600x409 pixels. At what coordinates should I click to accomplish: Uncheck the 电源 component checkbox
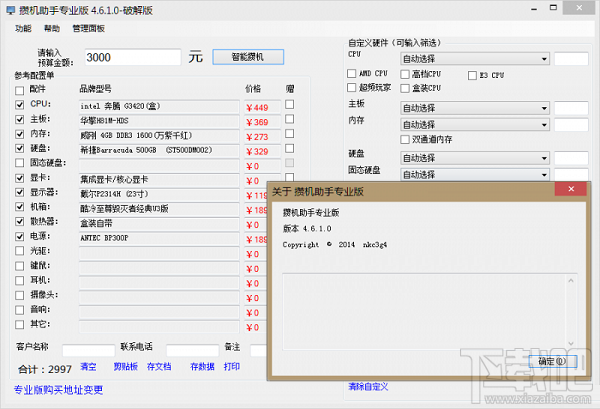click(20, 236)
